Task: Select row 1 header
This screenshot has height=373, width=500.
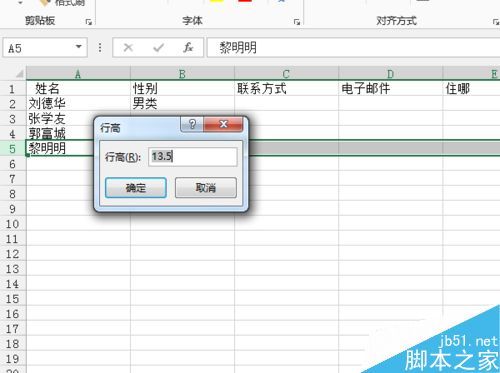Action: pos(13,89)
